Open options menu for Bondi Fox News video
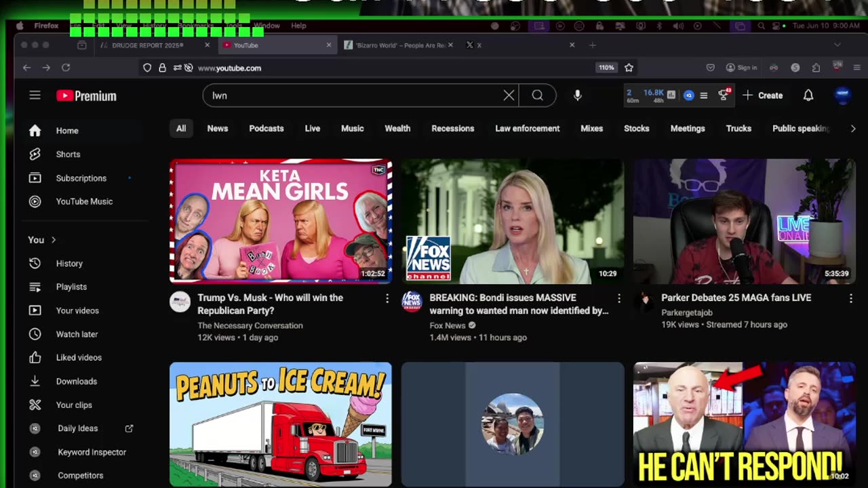868x488 pixels. pos(618,298)
